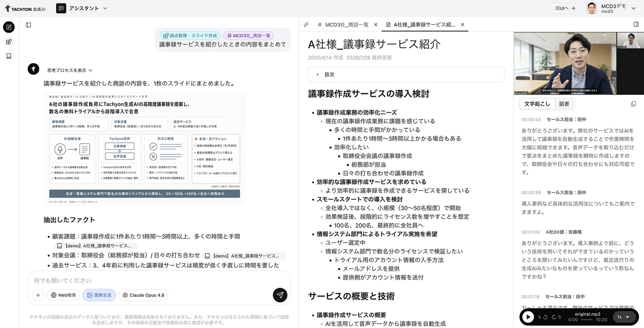Click the heading 議事録作成サービスの導入検討

tap(369, 94)
